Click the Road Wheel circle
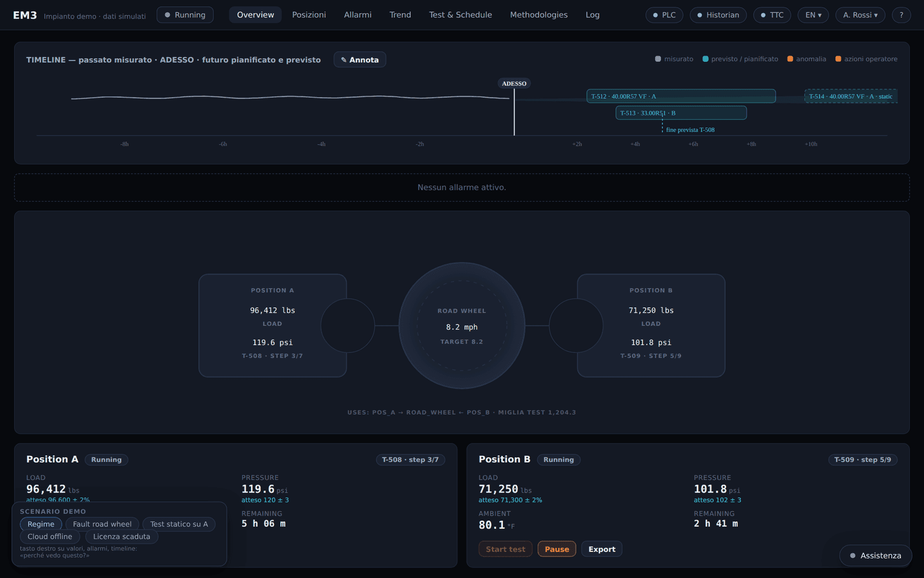 coord(462,325)
